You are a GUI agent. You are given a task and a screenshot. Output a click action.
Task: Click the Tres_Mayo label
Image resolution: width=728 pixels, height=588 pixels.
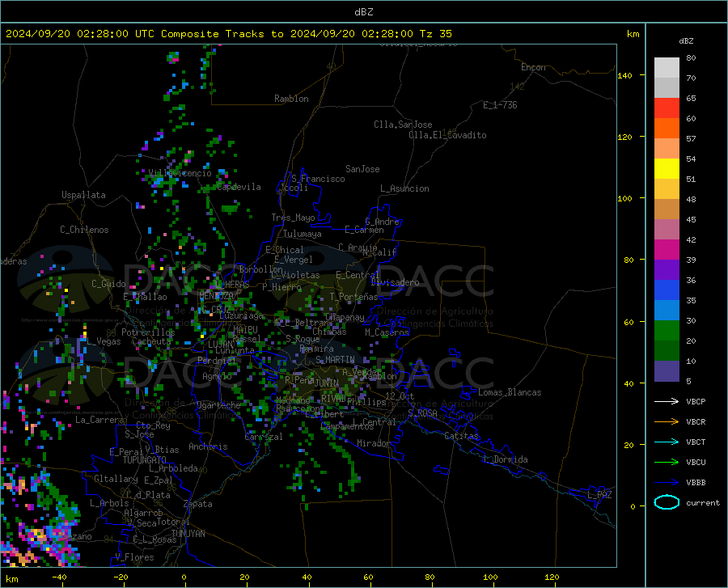tap(293, 218)
